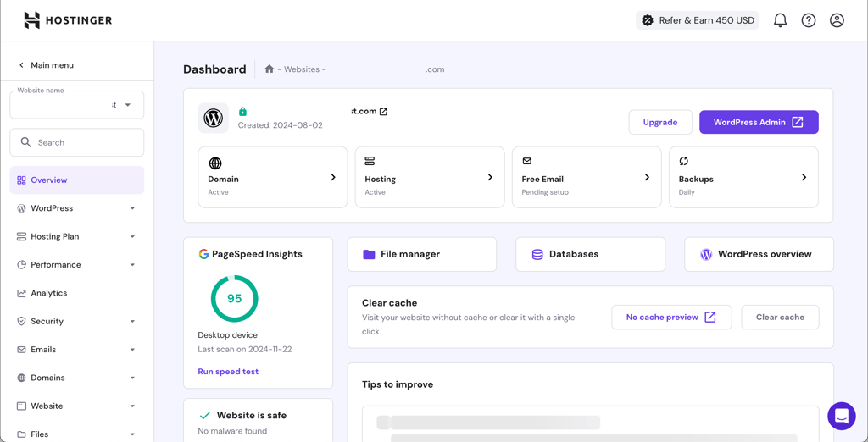Click the Google logo in PageSpeed Insights
Screen dimensions: 868x442
click(203, 254)
